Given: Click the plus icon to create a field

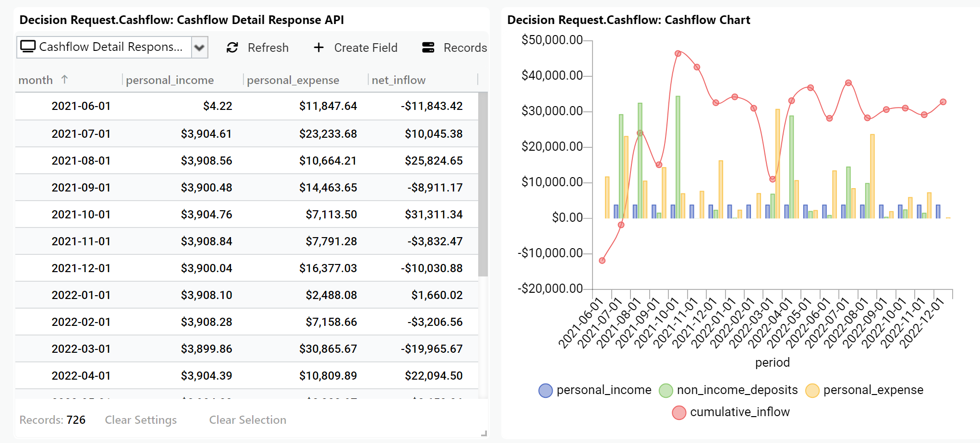Looking at the screenshot, I should point(318,48).
